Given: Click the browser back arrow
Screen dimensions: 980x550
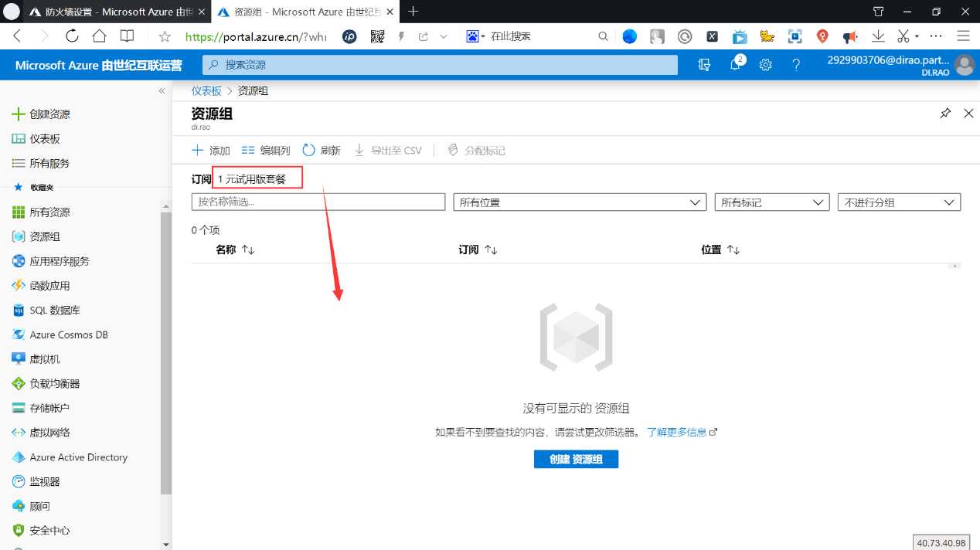Looking at the screenshot, I should [x=17, y=36].
